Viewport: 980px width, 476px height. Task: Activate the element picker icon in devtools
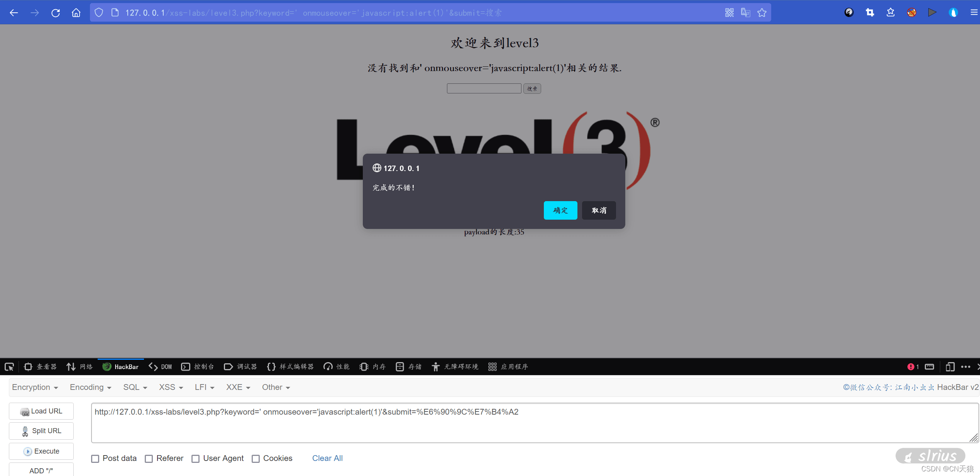tap(9, 367)
